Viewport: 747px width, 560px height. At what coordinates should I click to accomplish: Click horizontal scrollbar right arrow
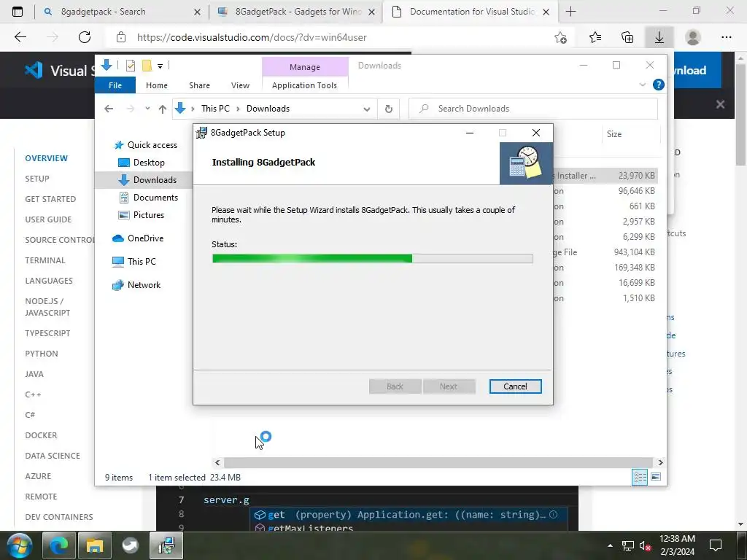[660, 462]
